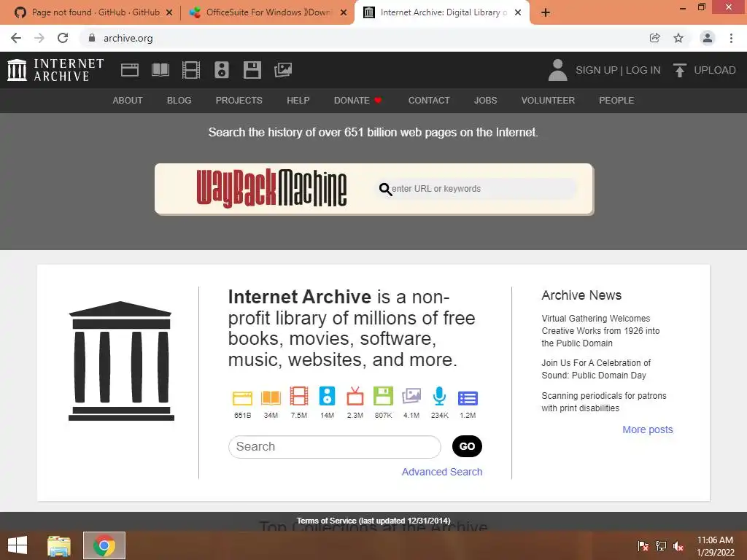The image size is (747, 560).
Task: Click the UPLOAD link text
Action: coord(715,70)
